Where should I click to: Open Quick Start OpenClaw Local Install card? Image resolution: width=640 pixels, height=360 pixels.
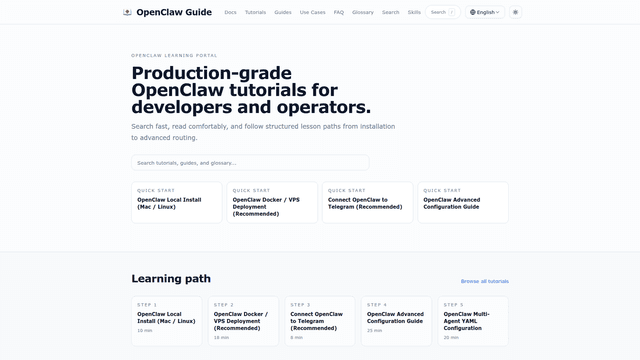pyautogui.click(x=177, y=202)
